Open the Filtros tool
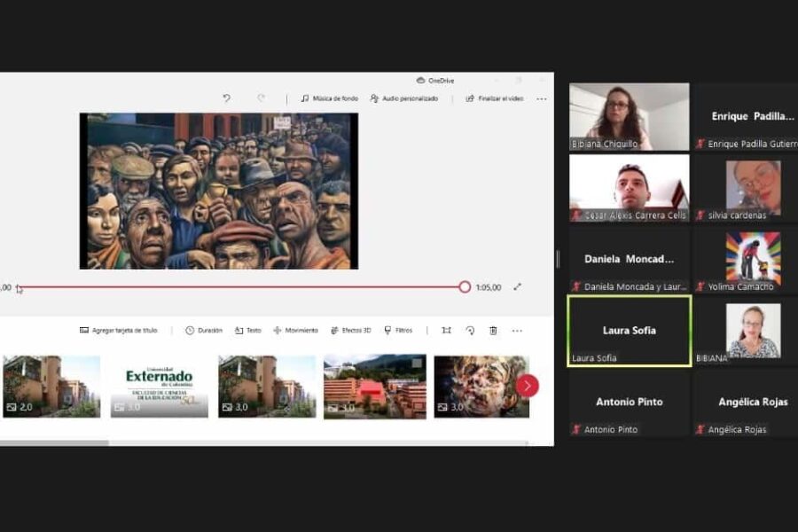The image size is (798, 532). 398,330
